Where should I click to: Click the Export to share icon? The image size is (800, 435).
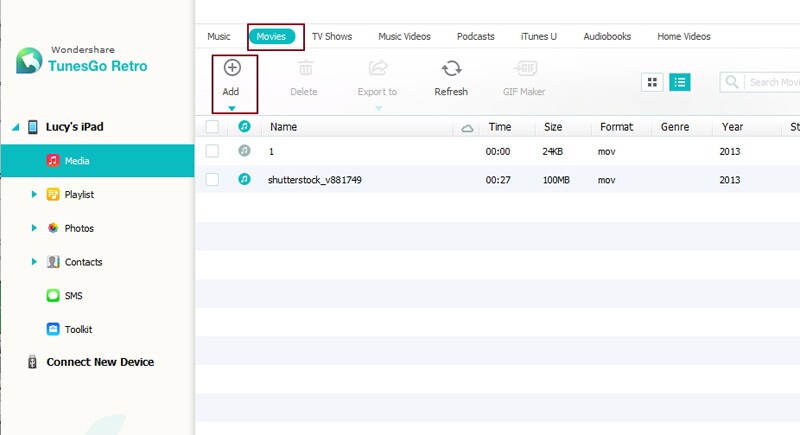coord(378,68)
